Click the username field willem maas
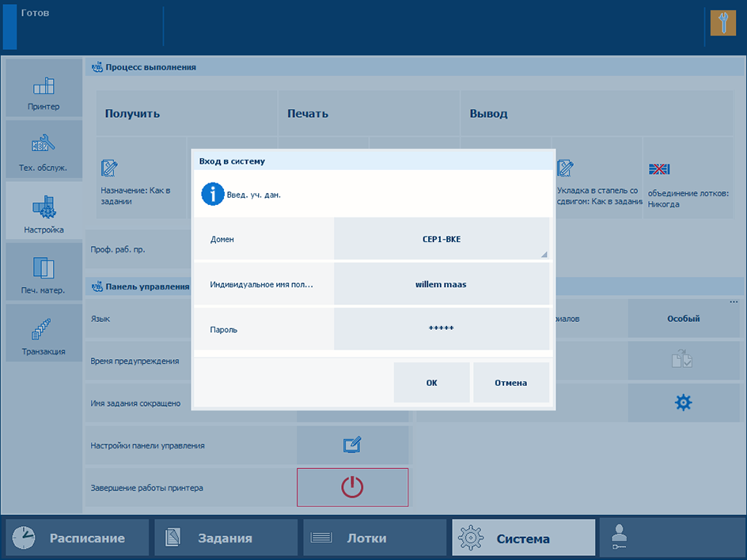Image resolution: width=747 pixels, height=560 pixels. click(442, 284)
